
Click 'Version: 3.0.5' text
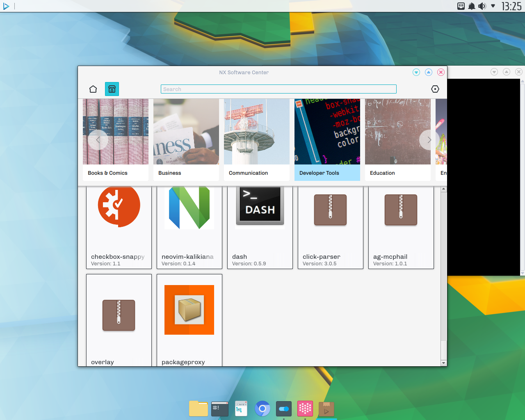(320, 264)
